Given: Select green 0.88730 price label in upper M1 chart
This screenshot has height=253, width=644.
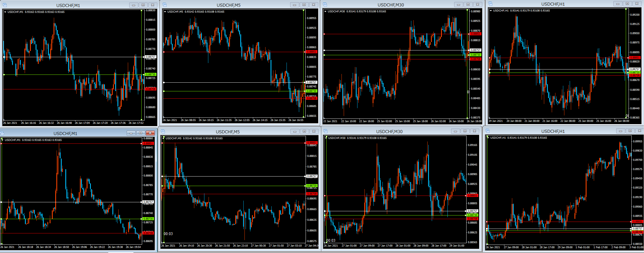Looking at the screenshot, I should click(151, 75).
